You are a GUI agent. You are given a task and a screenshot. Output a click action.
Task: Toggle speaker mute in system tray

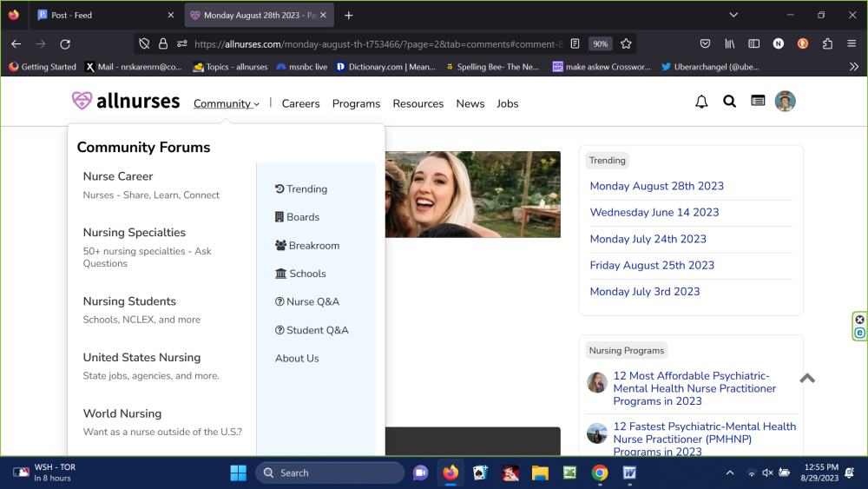pos(767,472)
